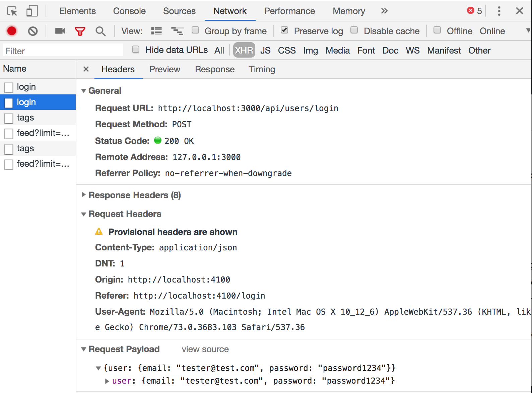Open network search magnifier icon

[x=101, y=31]
